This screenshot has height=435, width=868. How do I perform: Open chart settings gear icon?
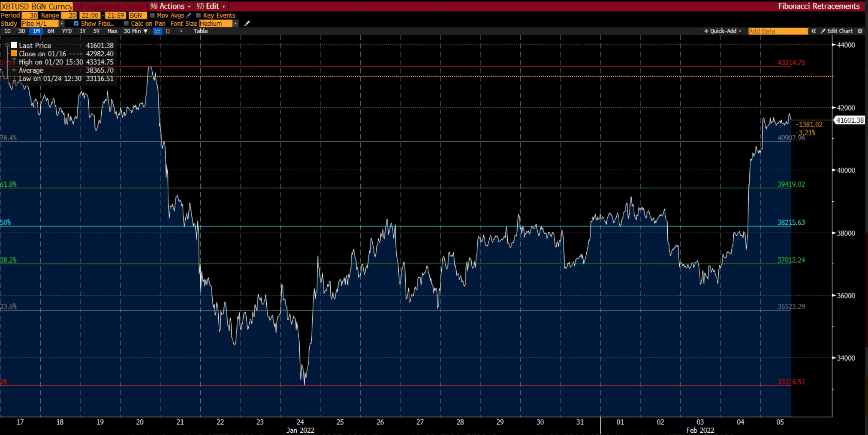(860, 31)
